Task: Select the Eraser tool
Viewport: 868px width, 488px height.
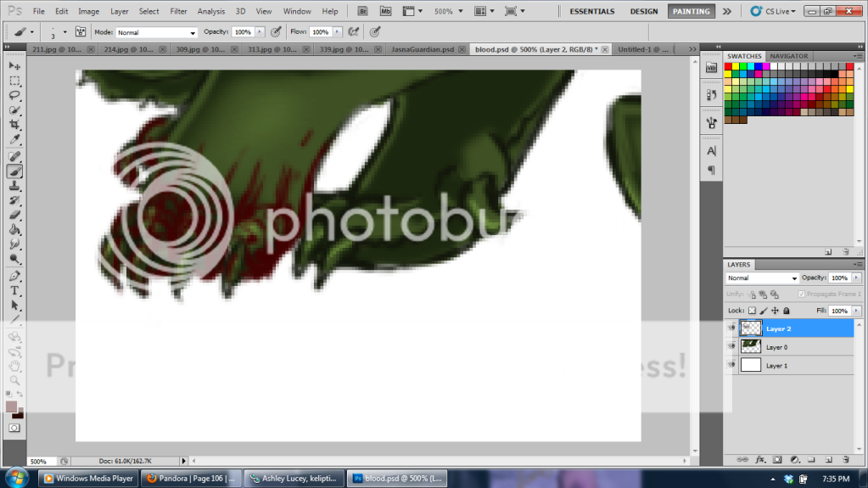Action: coord(14,215)
